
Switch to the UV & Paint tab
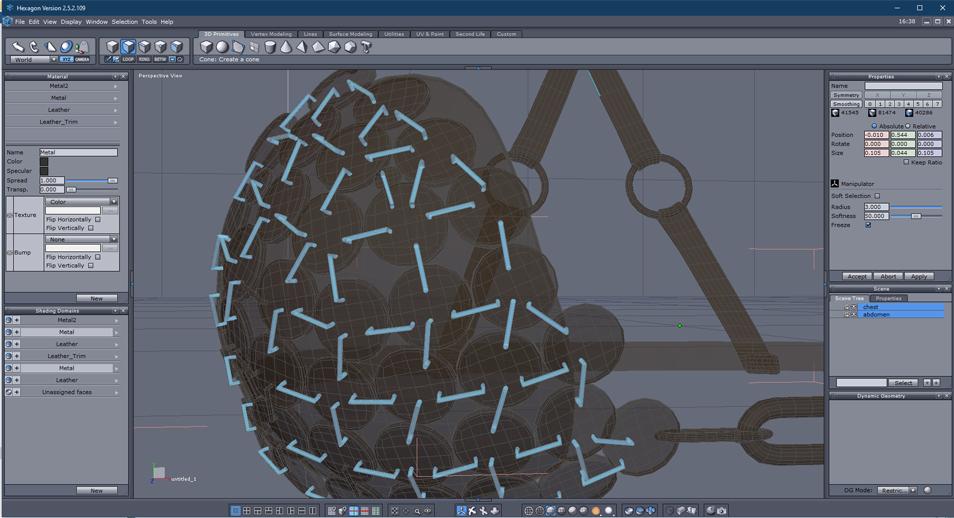430,34
